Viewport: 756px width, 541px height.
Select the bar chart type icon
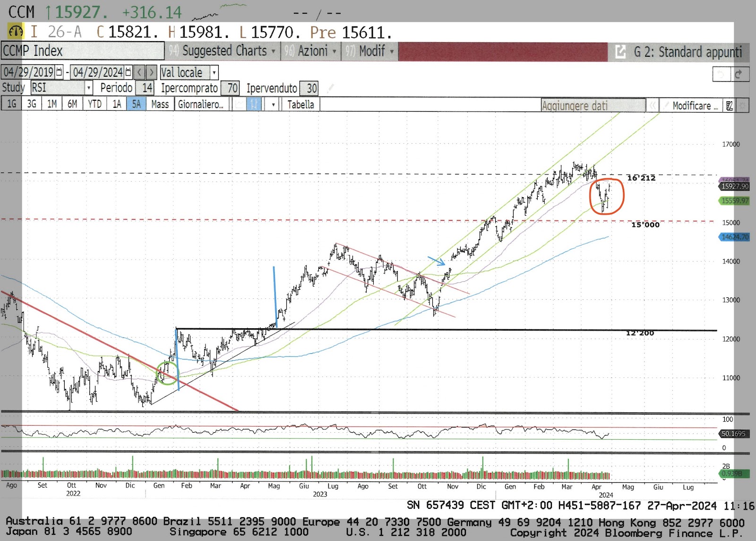(x=254, y=105)
